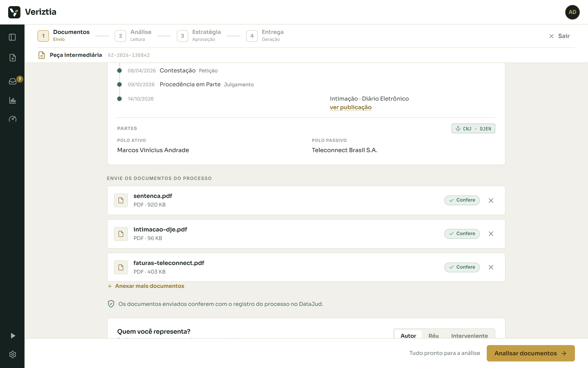Click the Confere badge for faturas-teleconnect.pdf
This screenshot has width=588, height=368.
pos(462,267)
